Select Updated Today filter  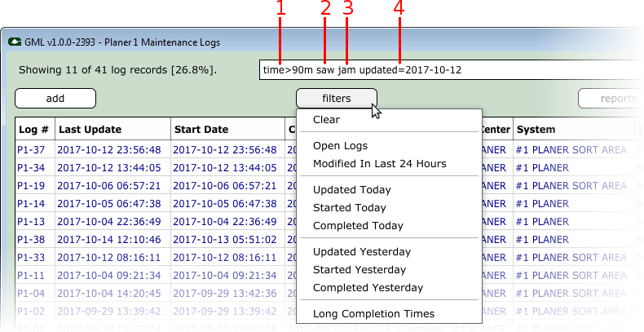[352, 190]
